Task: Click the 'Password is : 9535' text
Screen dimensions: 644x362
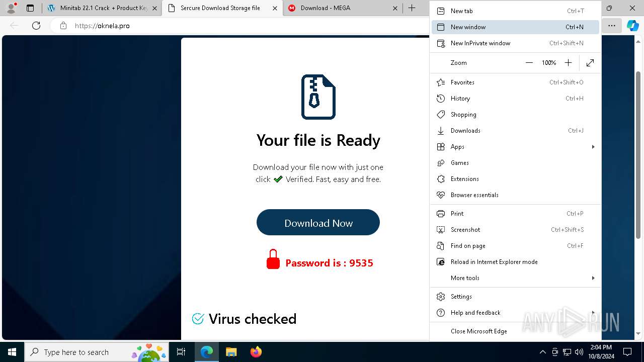Action: 329,263
